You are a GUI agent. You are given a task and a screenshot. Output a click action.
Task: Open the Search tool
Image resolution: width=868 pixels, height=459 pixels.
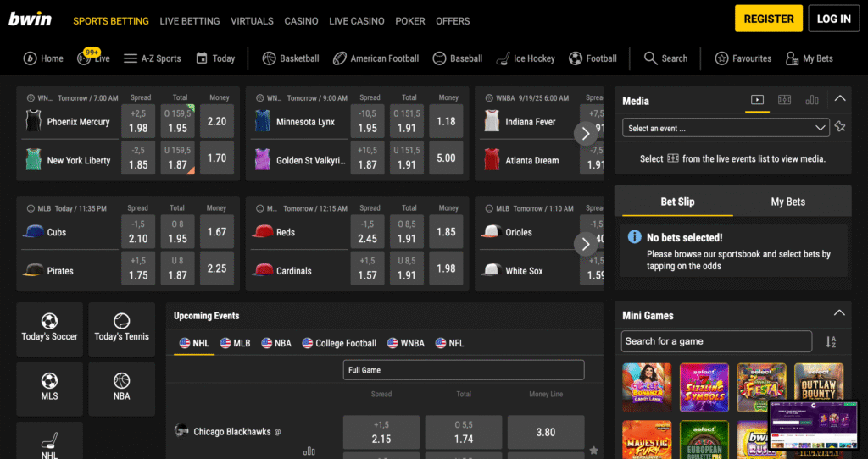pyautogui.click(x=665, y=58)
